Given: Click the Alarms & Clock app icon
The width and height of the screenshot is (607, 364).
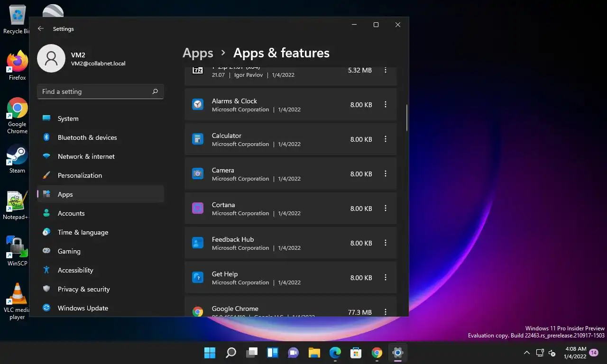Looking at the screenshot, I should pyautogui.click(x=198, y=104).
